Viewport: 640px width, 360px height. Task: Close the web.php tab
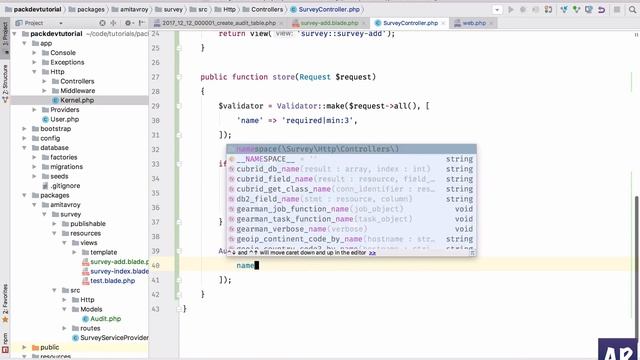pos(491,23)
